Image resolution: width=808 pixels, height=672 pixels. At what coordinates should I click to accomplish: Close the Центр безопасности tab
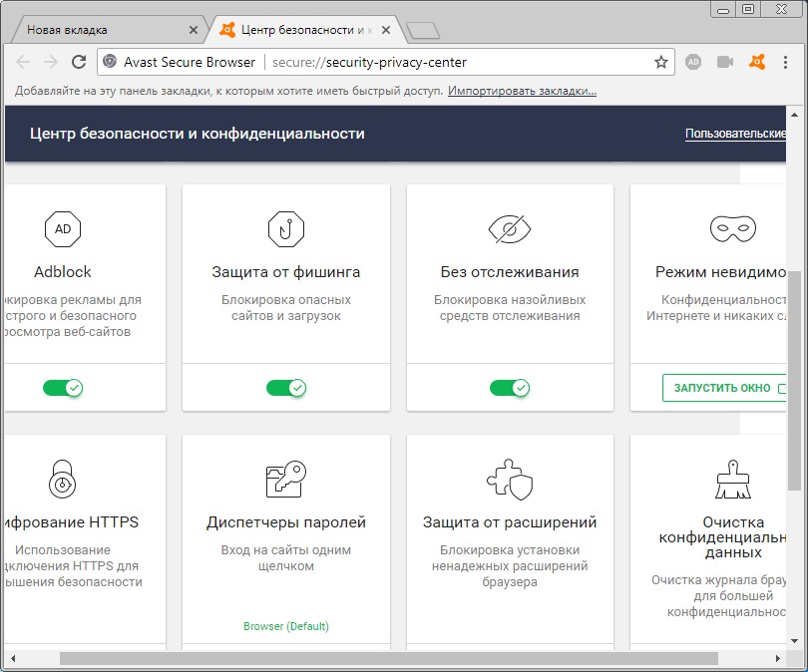tap(385, 30)
